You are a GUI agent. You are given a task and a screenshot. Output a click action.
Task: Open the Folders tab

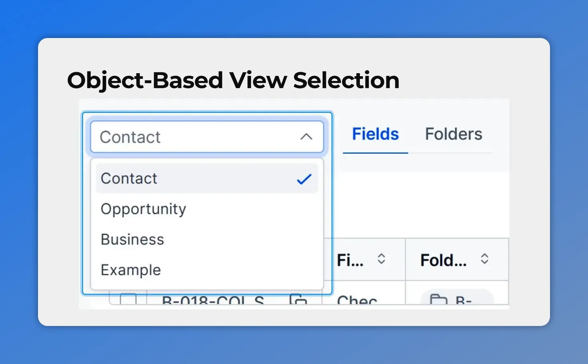click(x=453, y=134)
